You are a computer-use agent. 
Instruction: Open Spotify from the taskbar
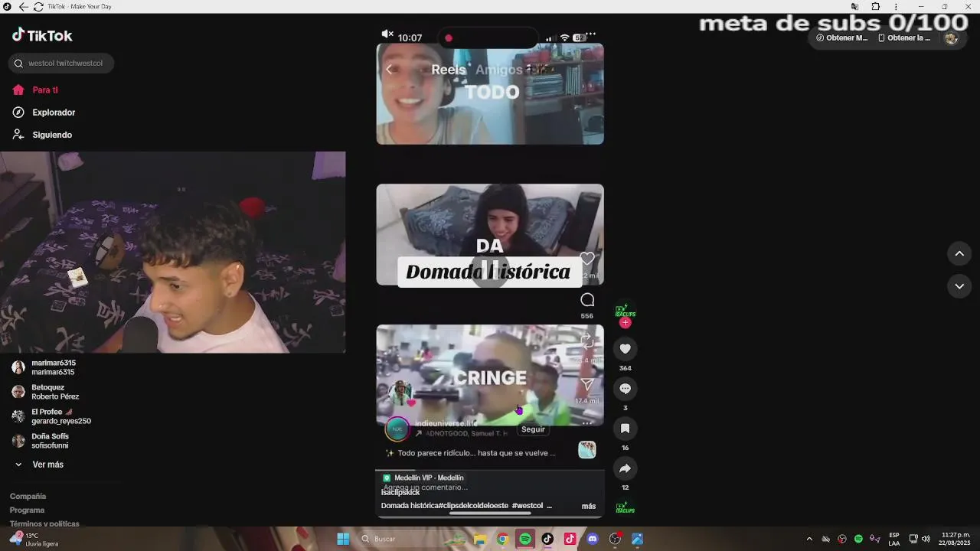524,539
